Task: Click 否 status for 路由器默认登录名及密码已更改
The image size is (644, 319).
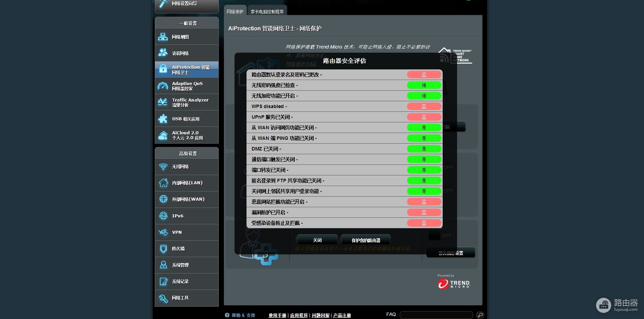Action: pos(424,75)
